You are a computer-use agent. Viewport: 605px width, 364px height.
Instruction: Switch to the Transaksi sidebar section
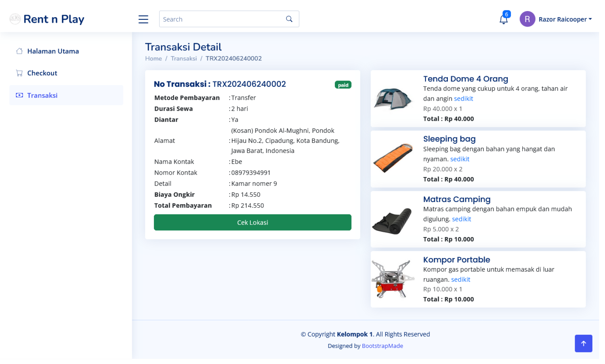(x=42, y=95)
